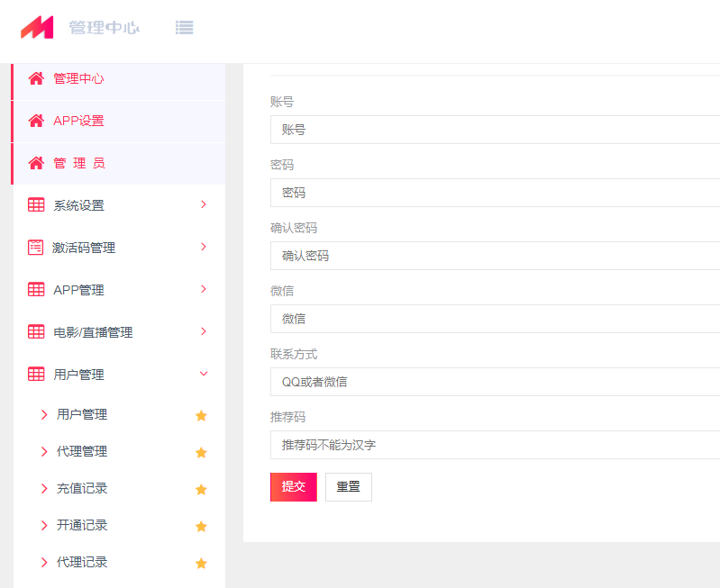Open 管理中心 in the sidebar
720x588 pixels.
tap(78, 79)
